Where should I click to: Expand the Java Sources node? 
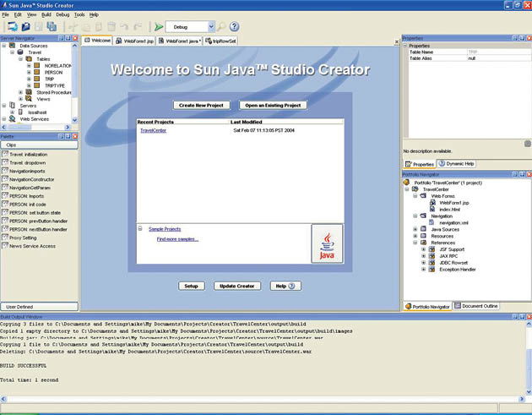coord(415,229)
